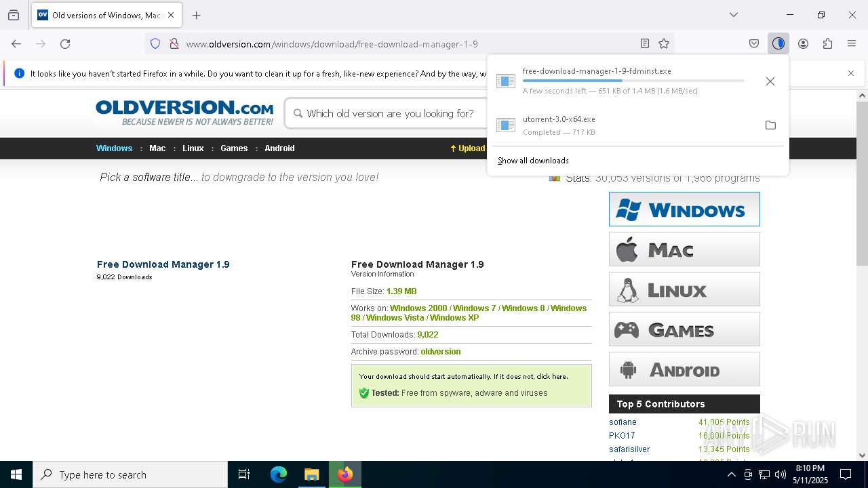Close the Old versions of Windows tab

tap(171, 15)
